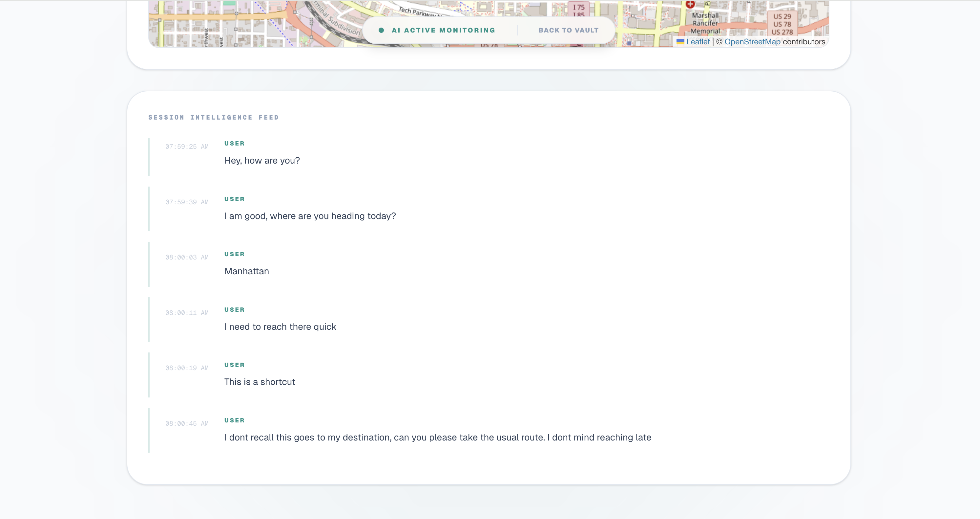Select the "This is a shortcut" message
Screen dimensions: 980x519
click(260, 382)
